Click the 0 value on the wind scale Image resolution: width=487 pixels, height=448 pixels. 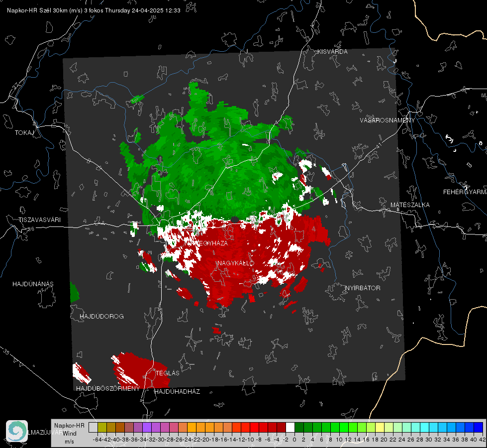(x=294, y=440)
